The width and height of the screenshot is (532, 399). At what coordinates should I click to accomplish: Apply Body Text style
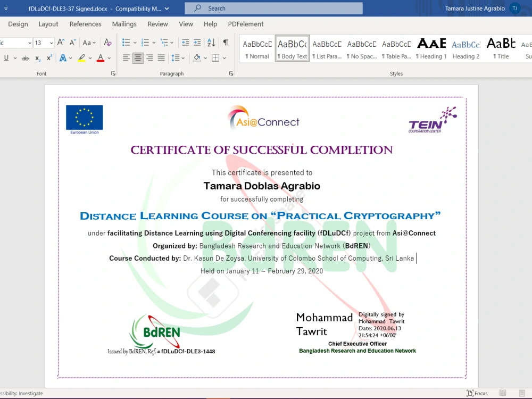coord(292,48)
